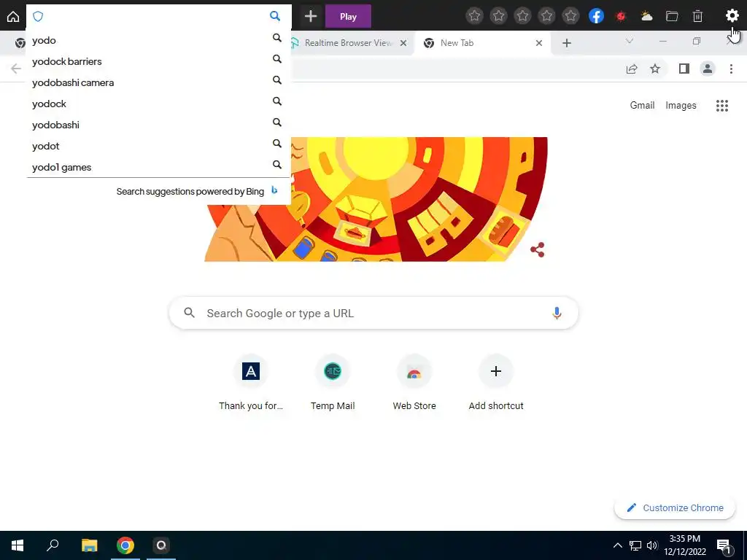Image resolution: width=747 pixels, height=560 pixels.
Task: Open the Temp Mail shortcut
Action: 333,383
